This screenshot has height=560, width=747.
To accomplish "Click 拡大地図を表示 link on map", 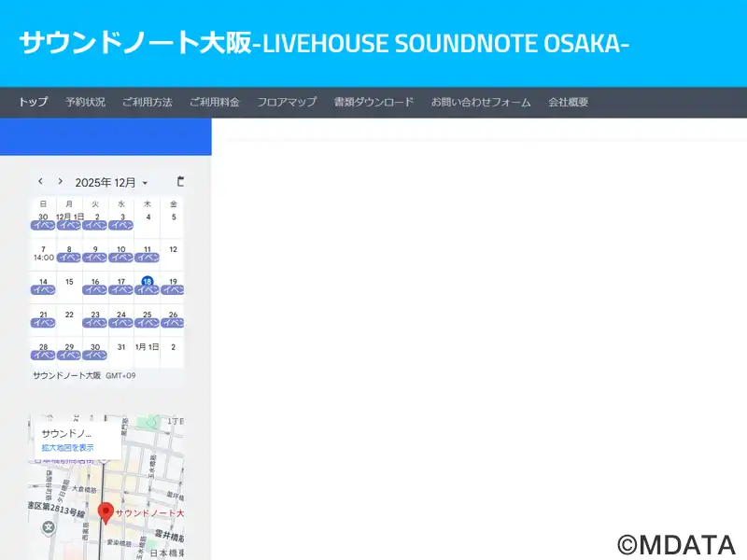I will 67,448.
